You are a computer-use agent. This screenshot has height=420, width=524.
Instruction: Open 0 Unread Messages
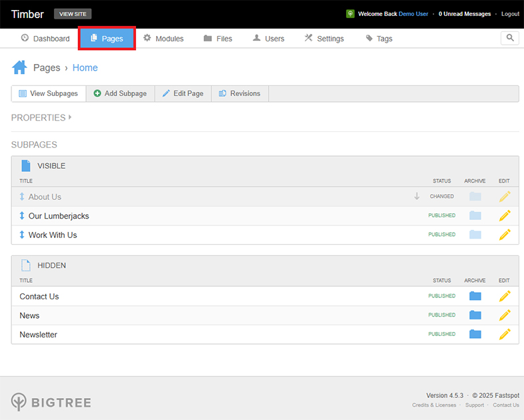coord(465,14)
